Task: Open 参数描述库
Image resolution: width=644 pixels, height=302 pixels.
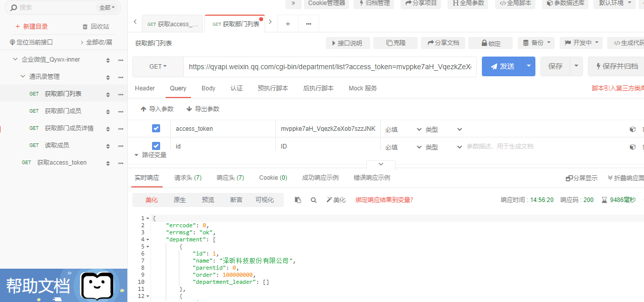Action: click(566, 3)
